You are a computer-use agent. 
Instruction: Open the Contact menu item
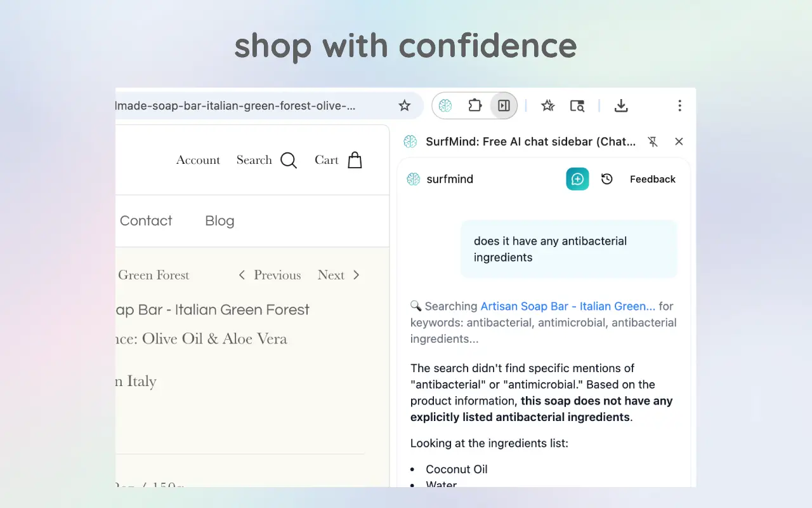pos(146,221)
